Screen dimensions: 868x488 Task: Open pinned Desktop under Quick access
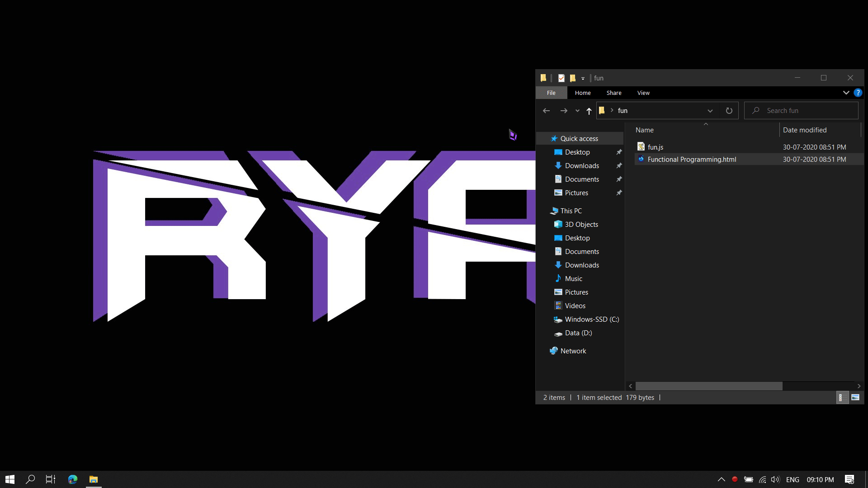pos(577,152)
